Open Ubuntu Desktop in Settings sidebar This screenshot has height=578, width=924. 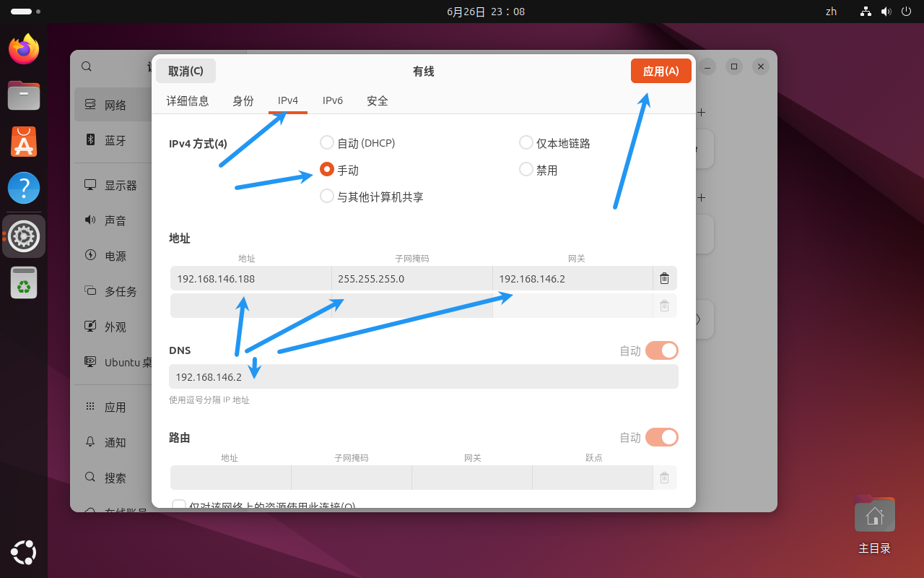pos(113,362)
